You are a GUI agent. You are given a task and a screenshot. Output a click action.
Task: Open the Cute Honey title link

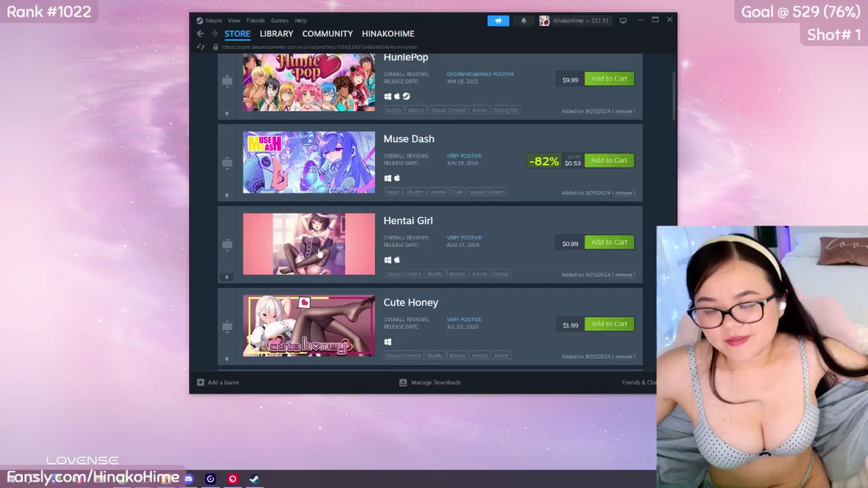click(x=410, y=303)
